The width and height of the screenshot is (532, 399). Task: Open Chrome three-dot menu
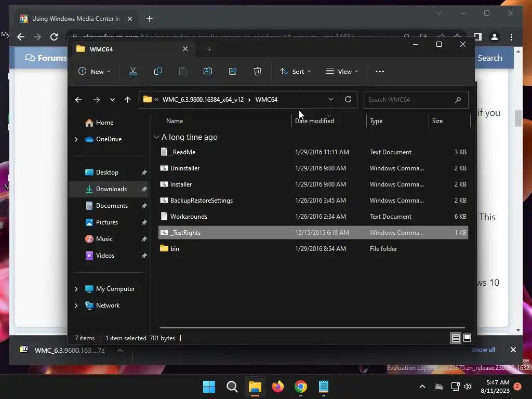(x=511, y=37)
